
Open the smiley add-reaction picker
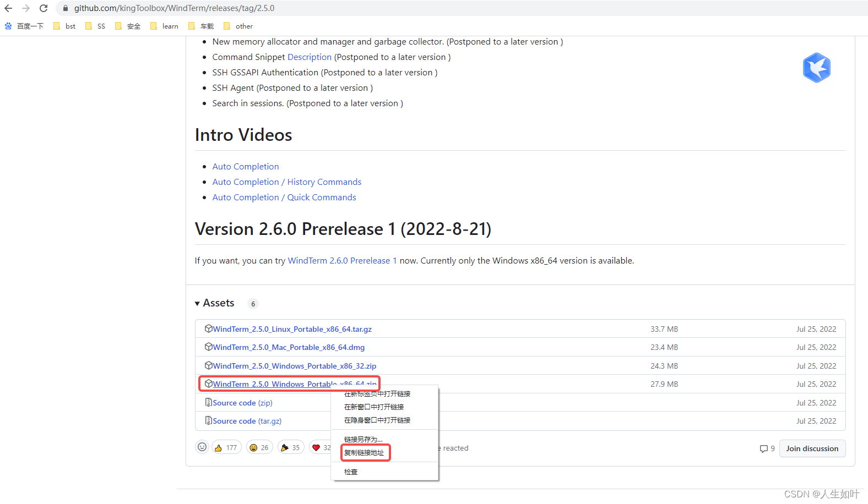pos(202,447)
